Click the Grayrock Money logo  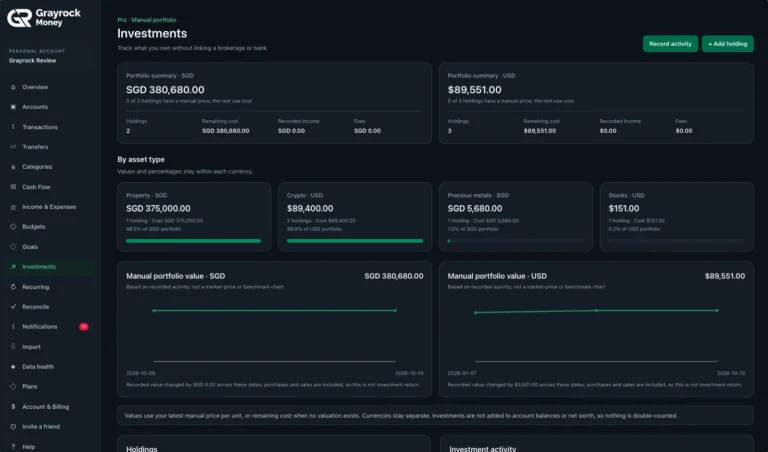point(44,18)
